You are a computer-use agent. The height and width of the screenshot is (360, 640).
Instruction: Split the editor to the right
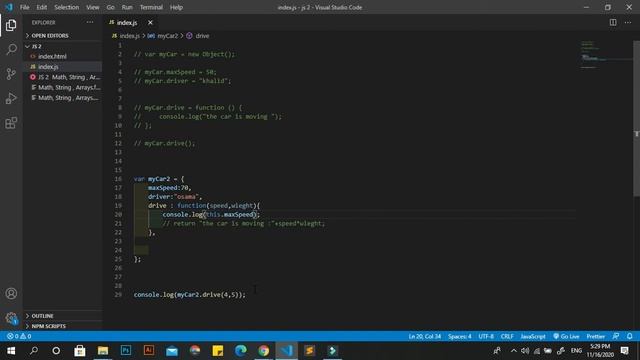click(x=613, y=22)
